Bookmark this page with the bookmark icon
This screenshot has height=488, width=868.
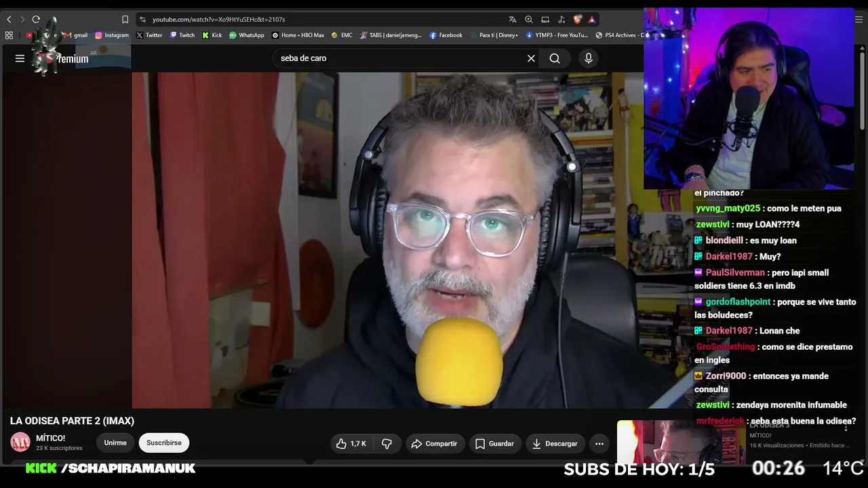point(125,20)
